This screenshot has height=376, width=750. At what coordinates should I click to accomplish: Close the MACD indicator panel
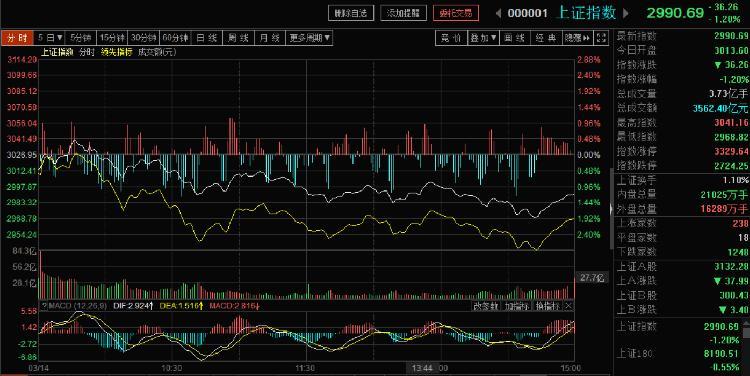click(x=568, y=306)
